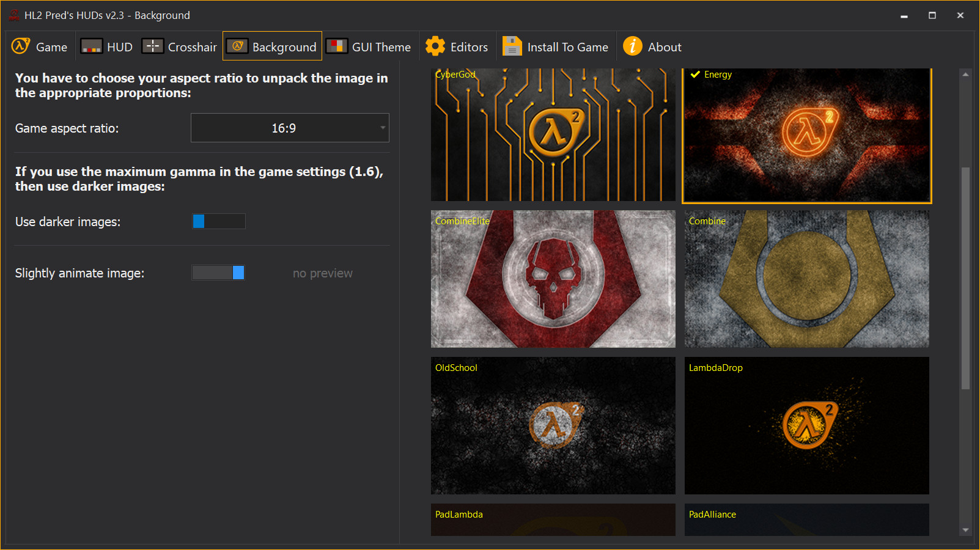The height and width of the screenshot is (550, 980).
Task: Click the Install To Game floppy disk icon
Action: [x=511, y=46]
